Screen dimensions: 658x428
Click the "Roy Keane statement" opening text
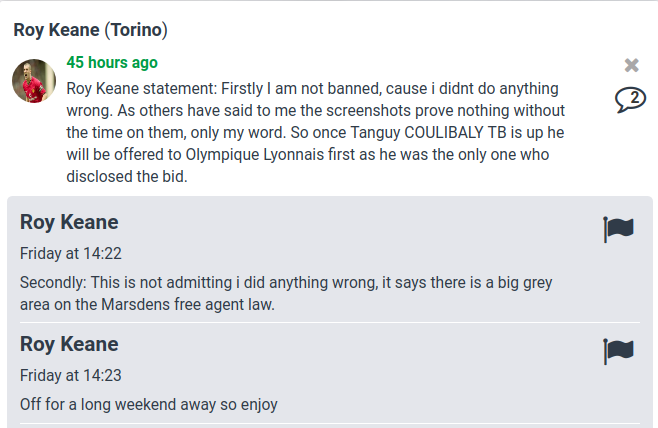point(142,88)
